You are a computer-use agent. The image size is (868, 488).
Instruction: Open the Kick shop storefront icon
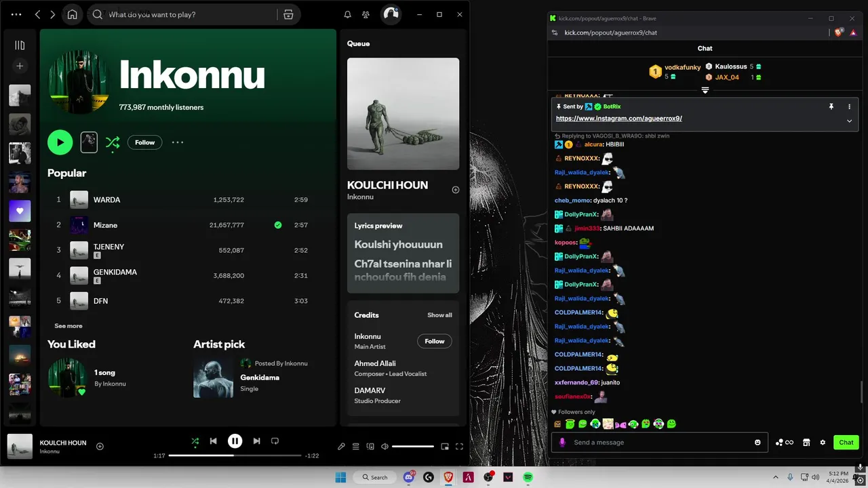(806, 443)
